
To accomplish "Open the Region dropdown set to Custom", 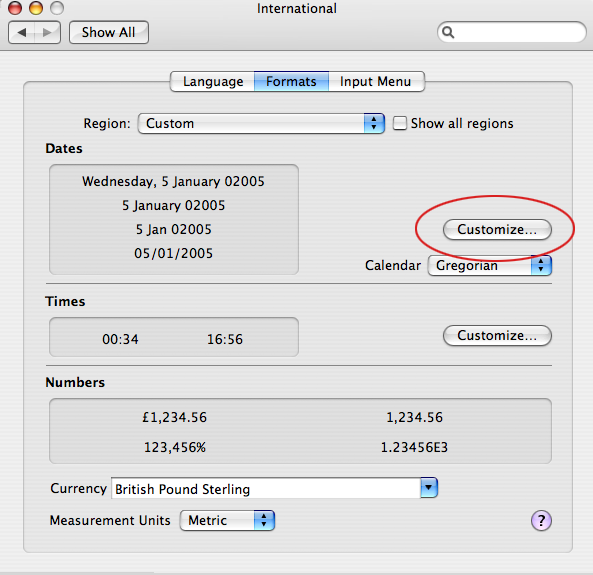I will pyautogui.click(x=261, y=123).
